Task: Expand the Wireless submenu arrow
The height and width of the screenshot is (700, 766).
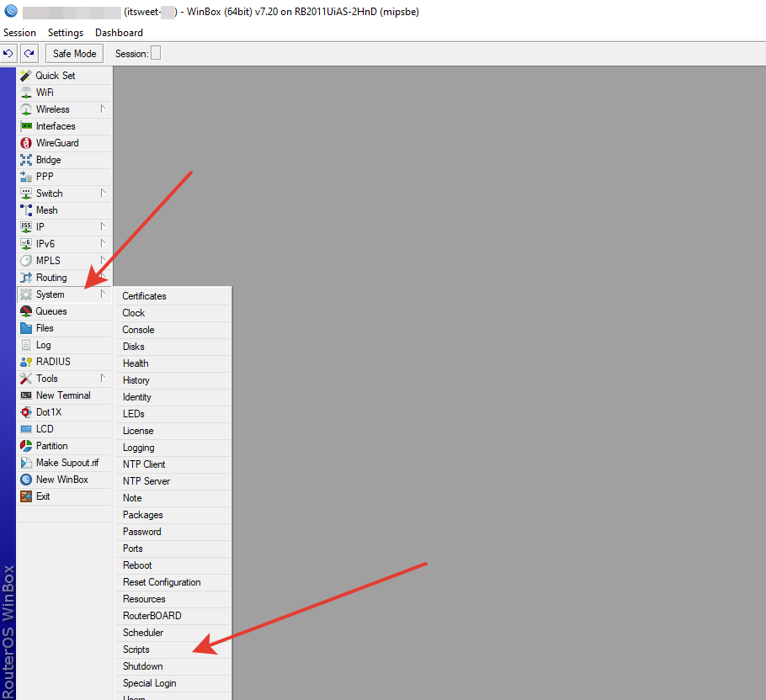Action: (x=103, y=109)
